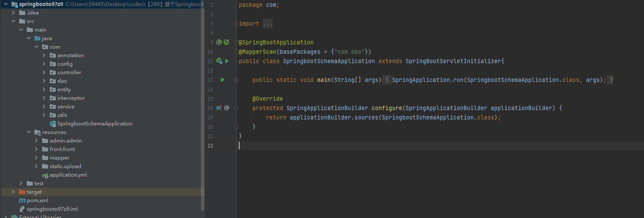Toggle code folding for the import block
The image size is (644, 218).
click(x=236, y=24)
